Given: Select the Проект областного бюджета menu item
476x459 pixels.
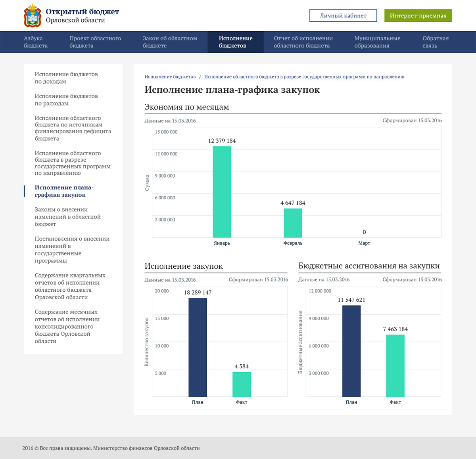Looking at the screenshot, I should tap(95, 42).
